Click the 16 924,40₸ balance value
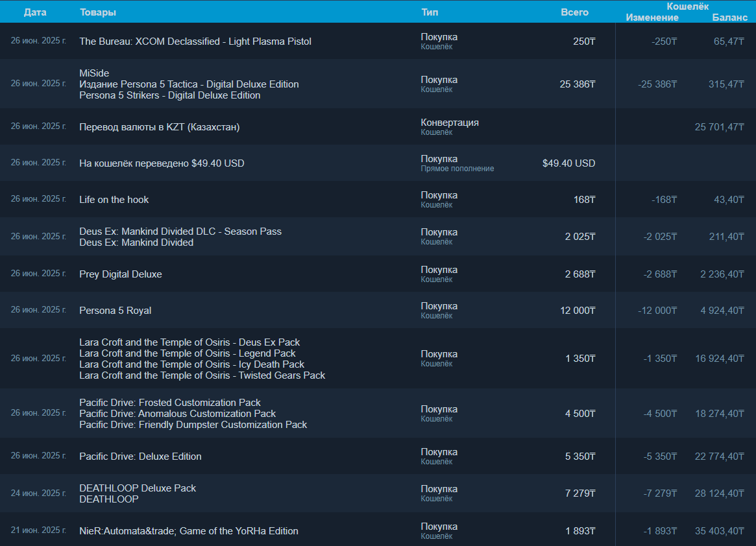This screenshot has height=546, width=756. [719, 359]
